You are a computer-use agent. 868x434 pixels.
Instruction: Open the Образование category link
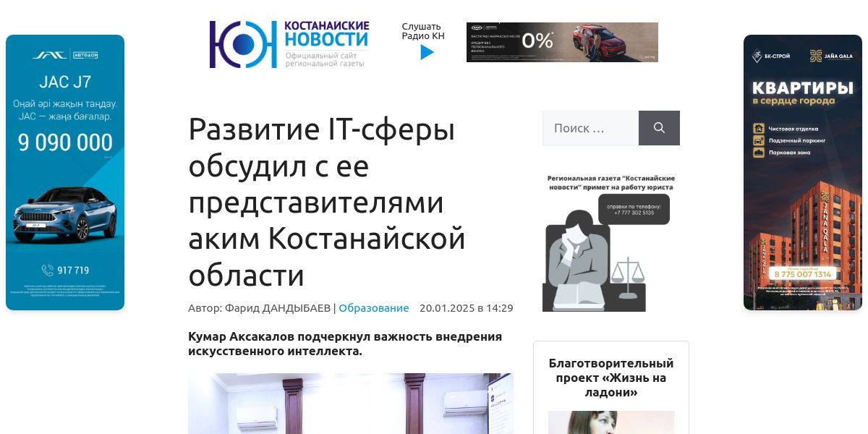(x=374, y=308)
